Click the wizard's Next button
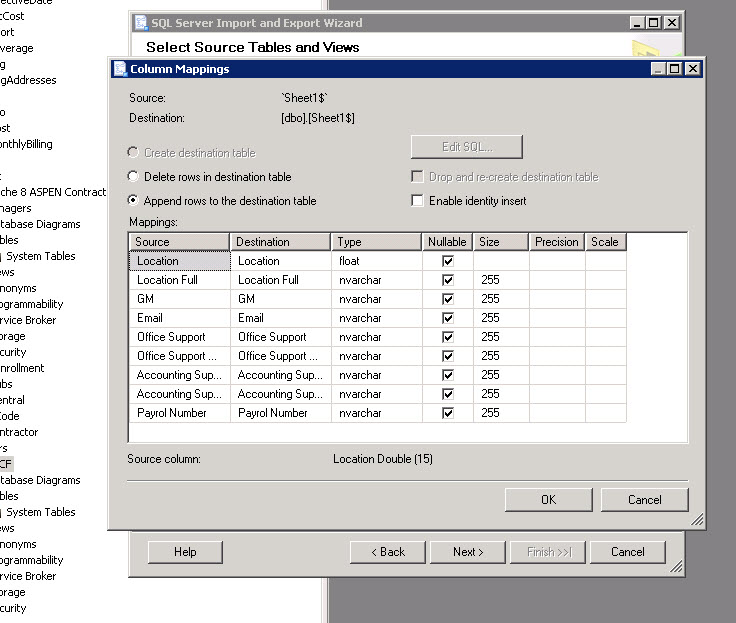The image size is (736, 623). click(467, 552)
